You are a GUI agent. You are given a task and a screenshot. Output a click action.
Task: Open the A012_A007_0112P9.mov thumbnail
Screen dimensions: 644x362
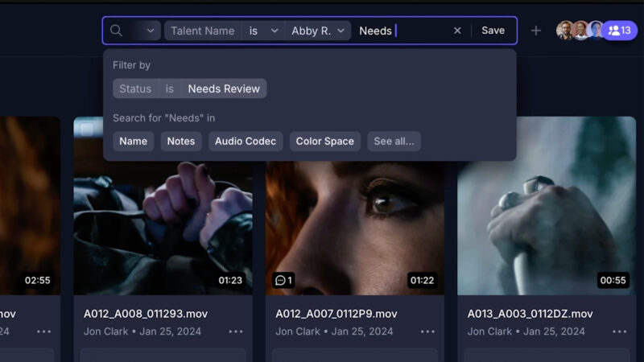click(355, 228)
